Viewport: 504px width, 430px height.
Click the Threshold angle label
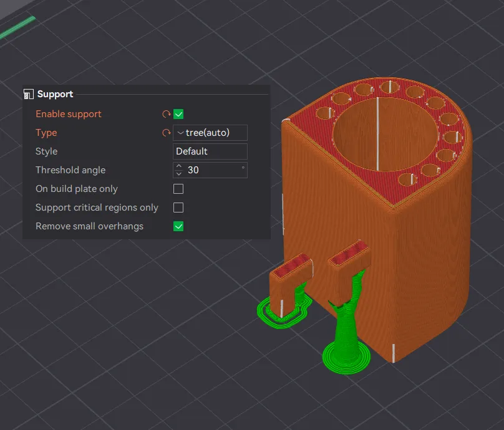[70, 170]
